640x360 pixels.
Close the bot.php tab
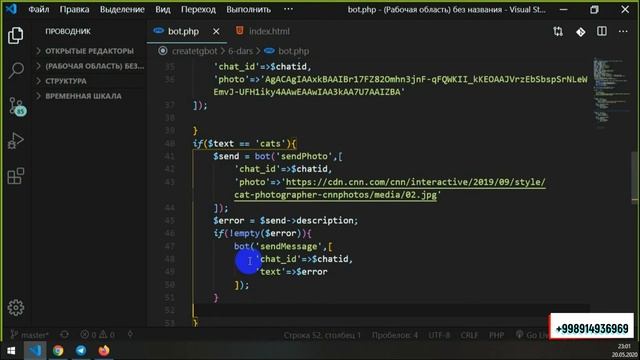[x=216, y=31]
